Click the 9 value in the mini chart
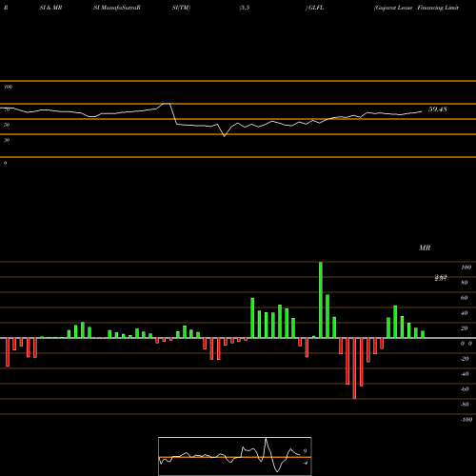476x476 pixels. (305, 451)
